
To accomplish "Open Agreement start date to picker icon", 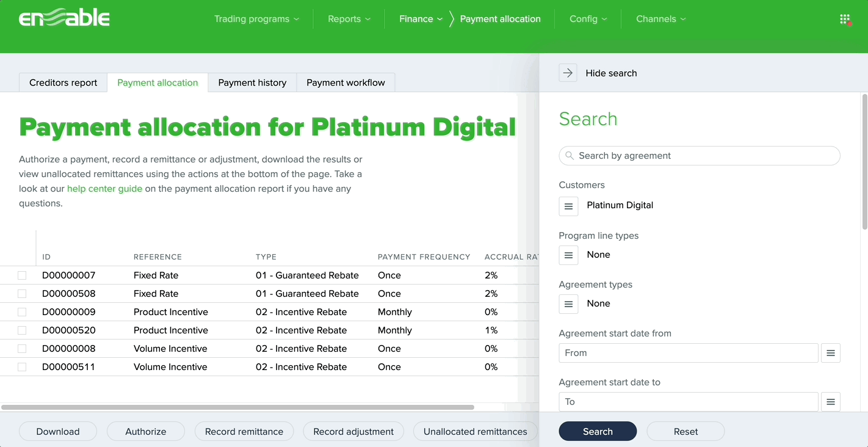I will click(831, 402).
